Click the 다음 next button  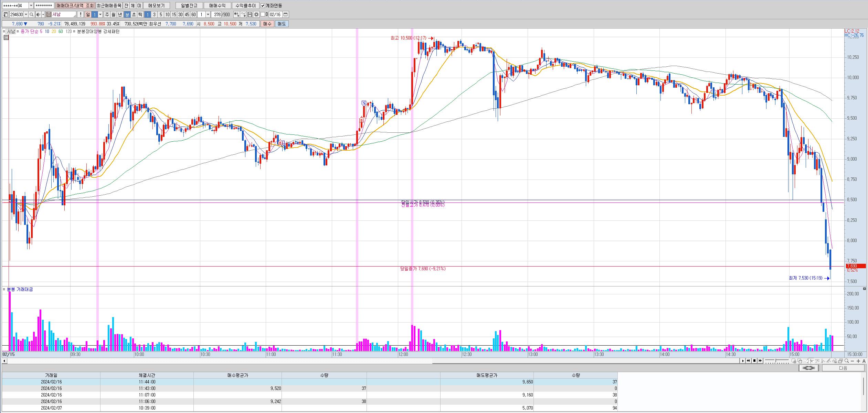(x=843, y=368)
